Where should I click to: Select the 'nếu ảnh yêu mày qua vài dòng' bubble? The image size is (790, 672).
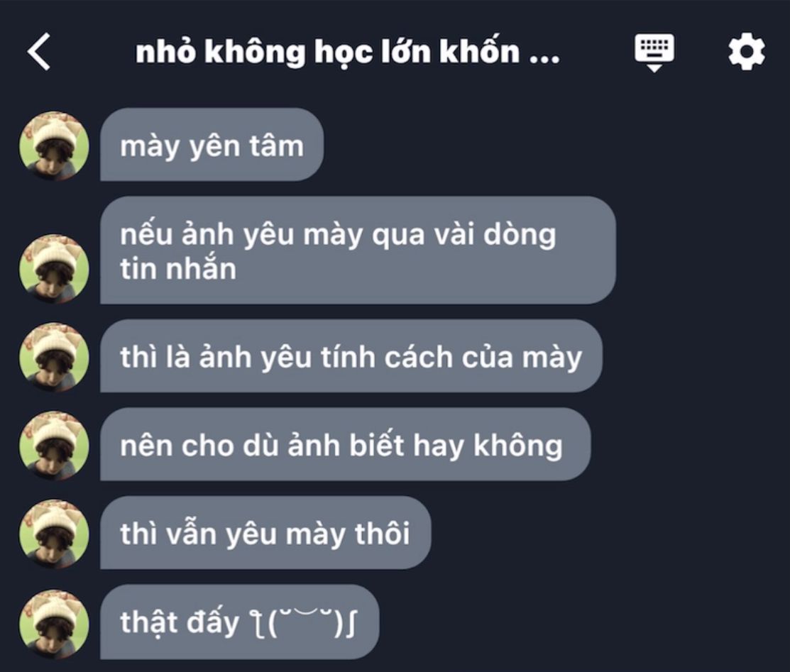point(358,250)
